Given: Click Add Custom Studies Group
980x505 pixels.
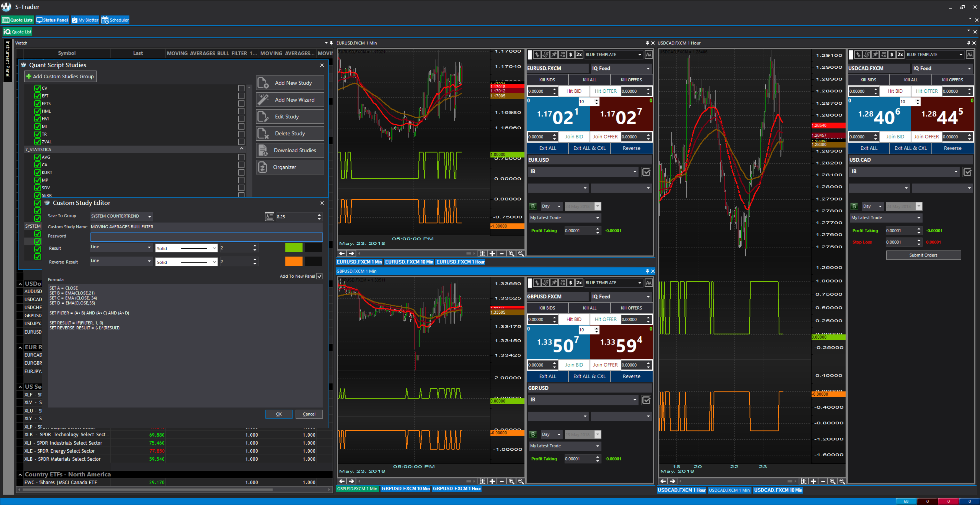Looking at the screenshot, I should pos(60,77).
